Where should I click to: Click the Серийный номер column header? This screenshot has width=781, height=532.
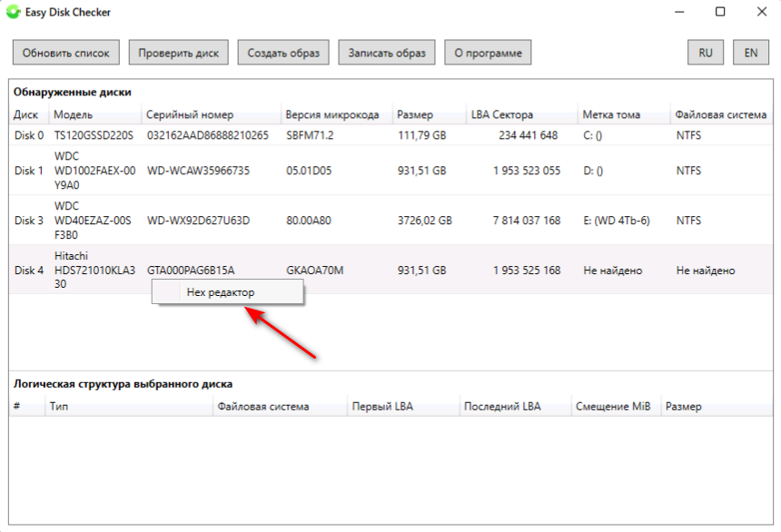pyautogui.click(x=190, y=115)
